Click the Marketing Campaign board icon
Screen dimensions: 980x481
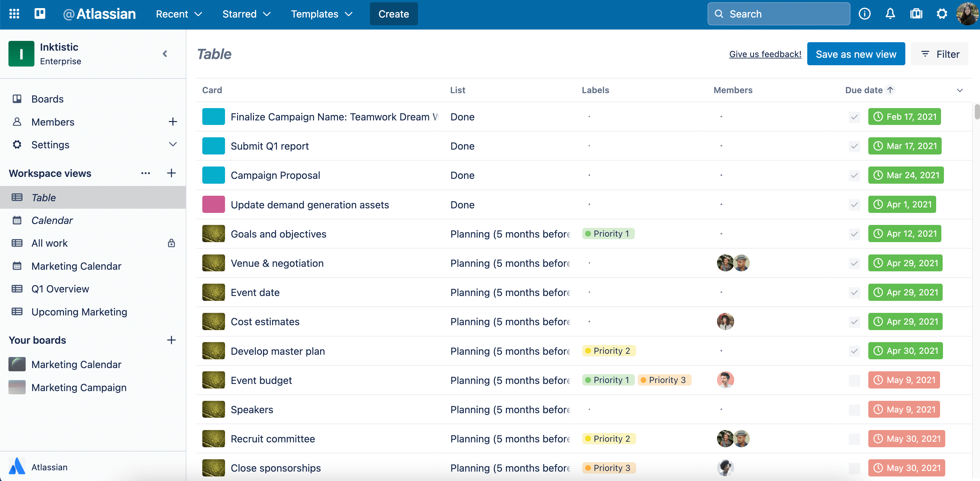tap(17, 387)
